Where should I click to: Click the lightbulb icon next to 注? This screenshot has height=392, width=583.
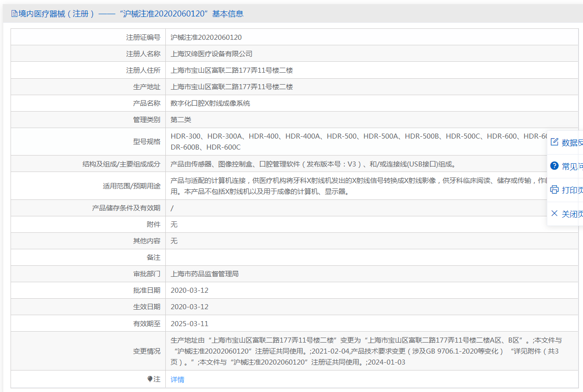click(150, 379)
